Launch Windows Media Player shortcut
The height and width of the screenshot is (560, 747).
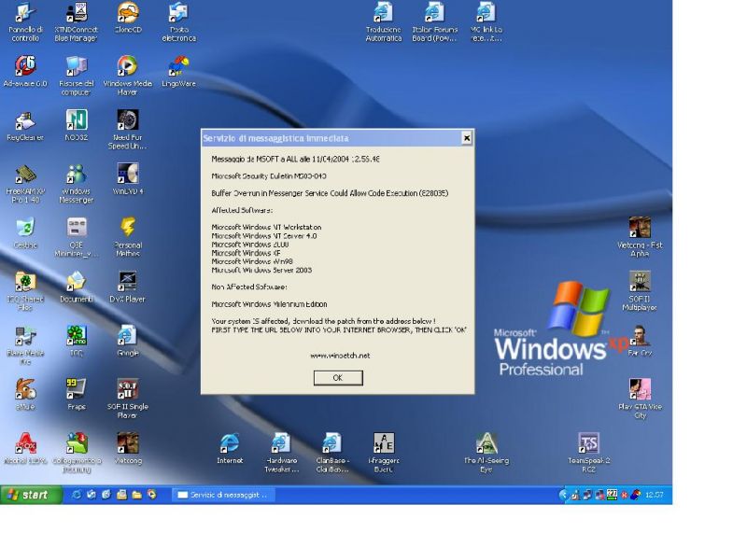pos(127,77)
